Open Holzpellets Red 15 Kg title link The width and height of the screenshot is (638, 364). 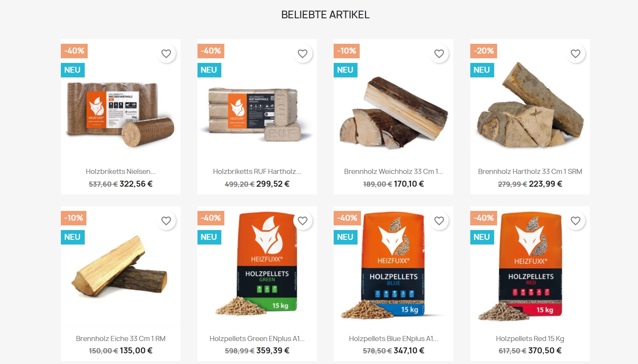click(x=530, y=338)
